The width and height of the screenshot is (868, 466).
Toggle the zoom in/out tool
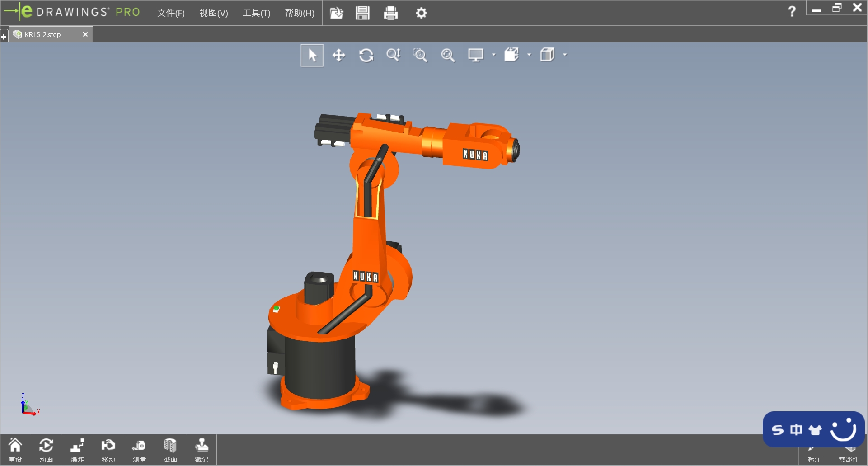coord(393,55)
